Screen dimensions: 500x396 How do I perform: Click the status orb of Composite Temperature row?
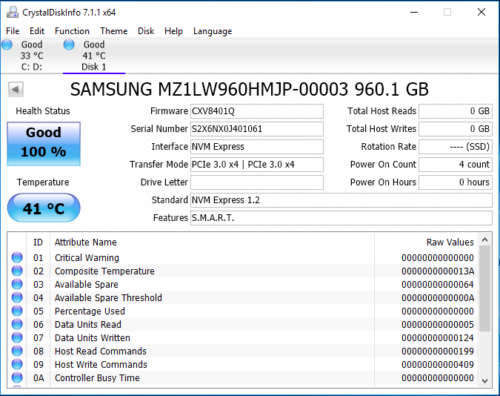pos(17,271)
